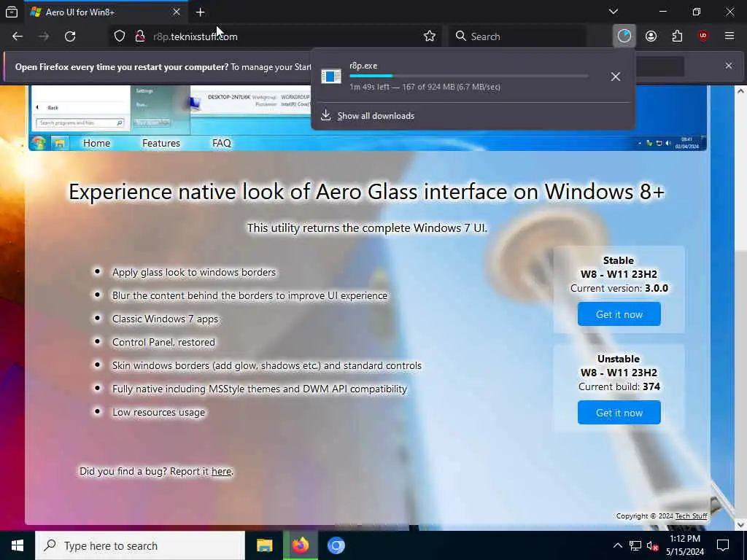Follow the bug report 'here' link
Viewport: 747px width, 560px height.
point(222,471)
